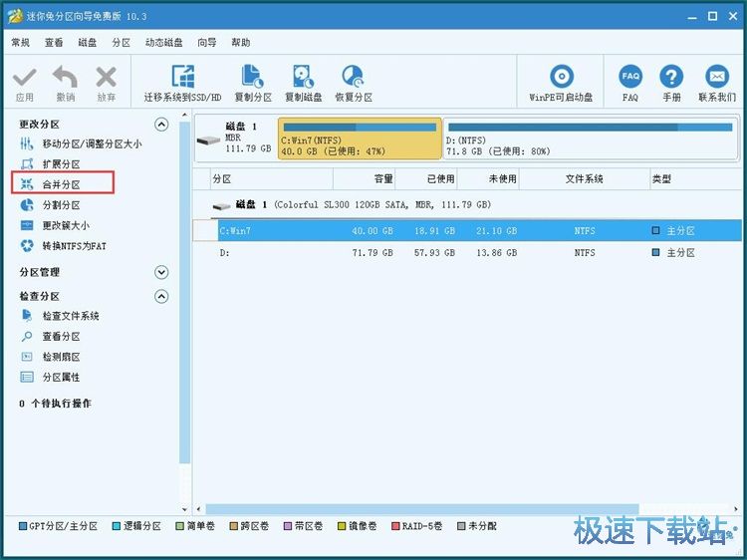Select the C:Win7 row in partition list
This screenshot has height=560, width=747.
[467, 230]
